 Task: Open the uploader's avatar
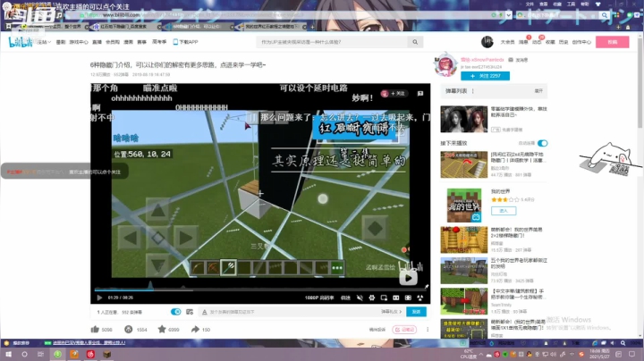click(445, 65)
